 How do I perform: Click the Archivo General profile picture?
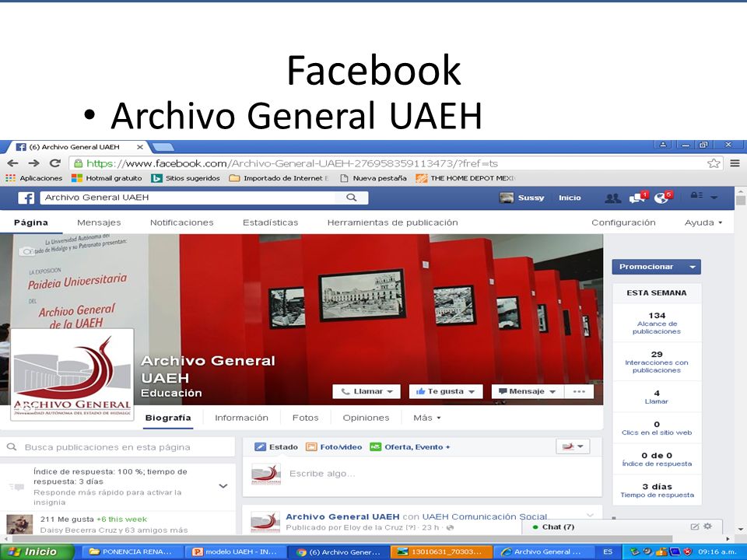coord(72,374)
